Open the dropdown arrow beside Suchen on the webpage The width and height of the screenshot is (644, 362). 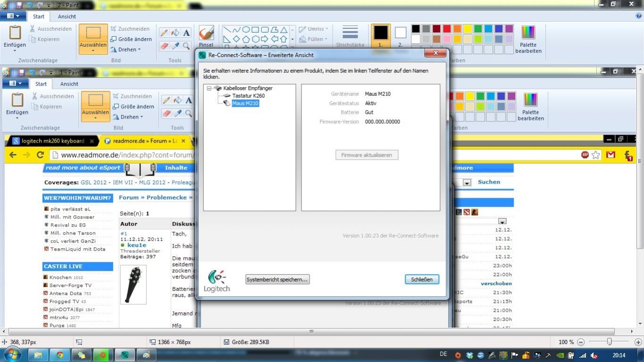point(467,183)
